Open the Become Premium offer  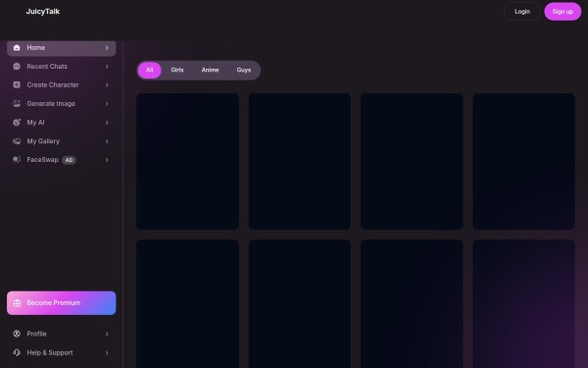click(x=62, y=303)
